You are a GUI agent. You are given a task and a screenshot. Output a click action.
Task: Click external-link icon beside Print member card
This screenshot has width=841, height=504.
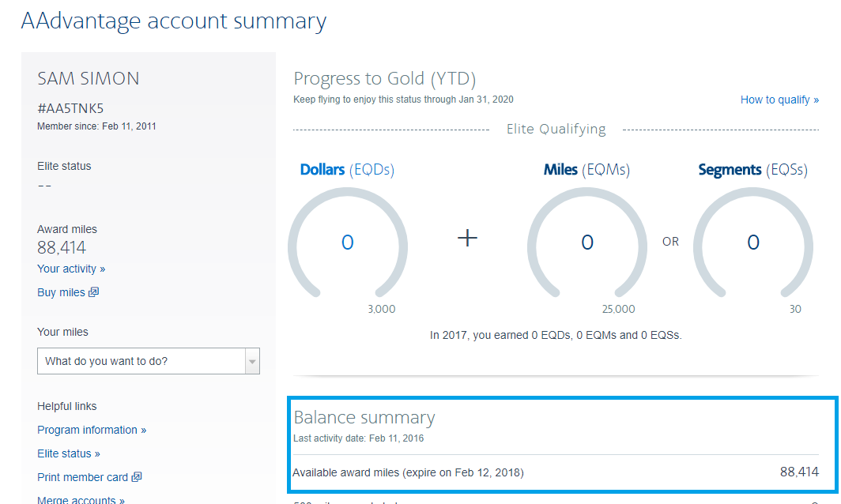tap(137, 476)
